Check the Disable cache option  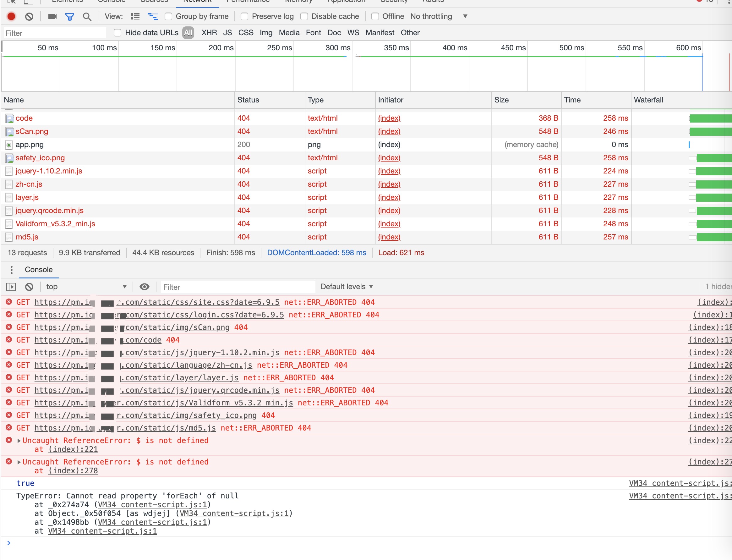point(304,16)
